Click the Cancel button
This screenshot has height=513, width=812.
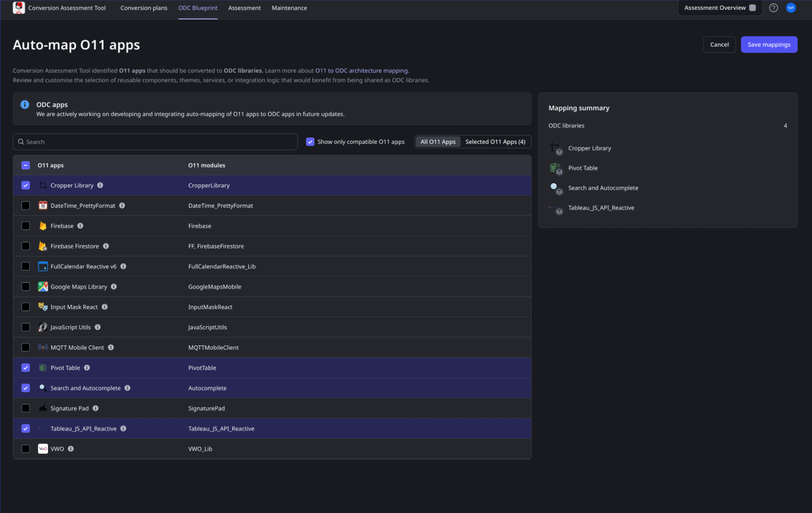click(x=720, y=45)
